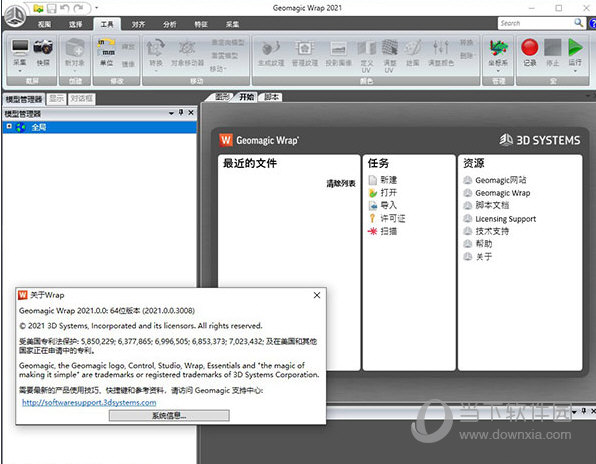Switch to the 分析 ribbon tab
The image size is (596, 464).
pos(170,24)
